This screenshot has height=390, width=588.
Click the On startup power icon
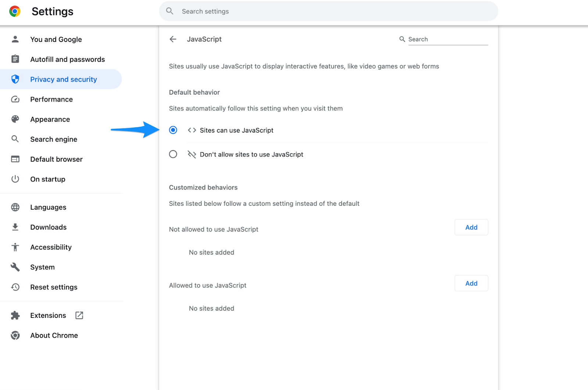click(x=15, y=179)
